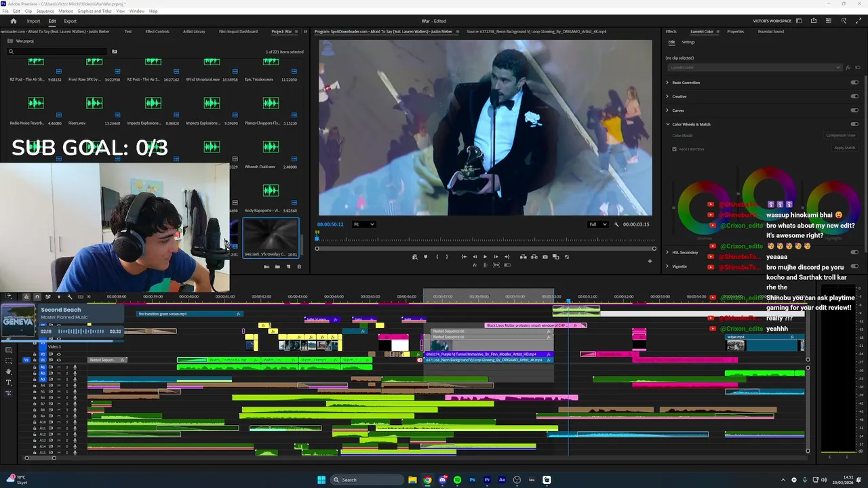
Task: Open the Program monitor button editor plus
Action: point(650,261)
